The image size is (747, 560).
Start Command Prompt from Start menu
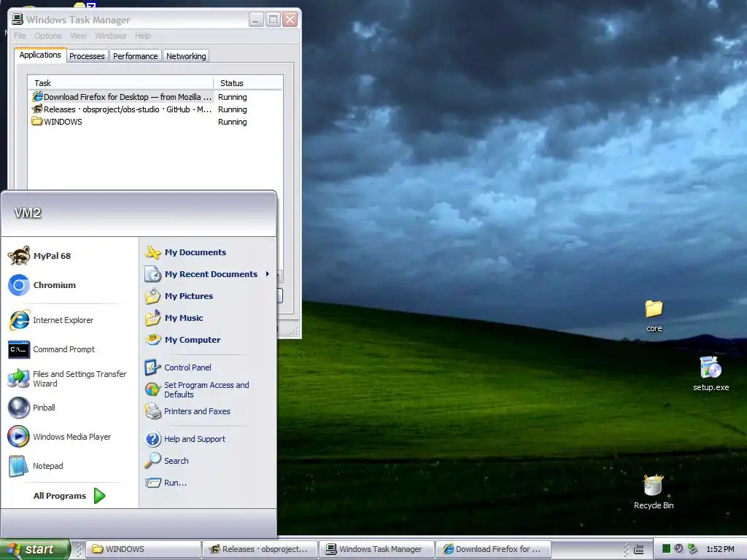[x=52, y=349]
